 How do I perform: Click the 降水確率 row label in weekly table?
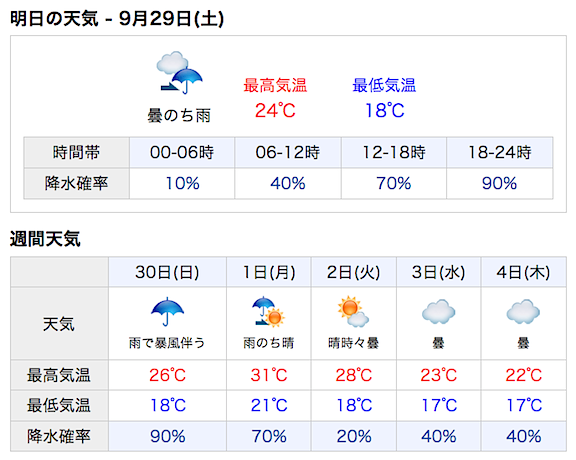click(59, 436)
